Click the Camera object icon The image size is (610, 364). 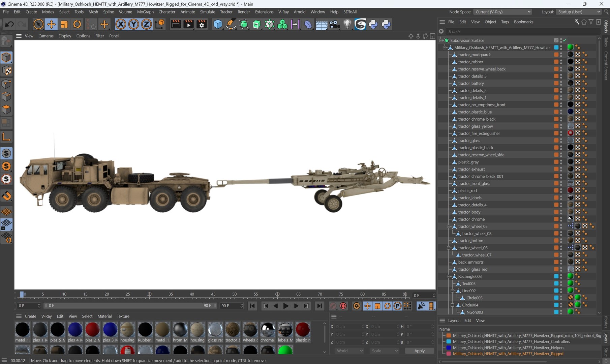(x=334, y=24)
